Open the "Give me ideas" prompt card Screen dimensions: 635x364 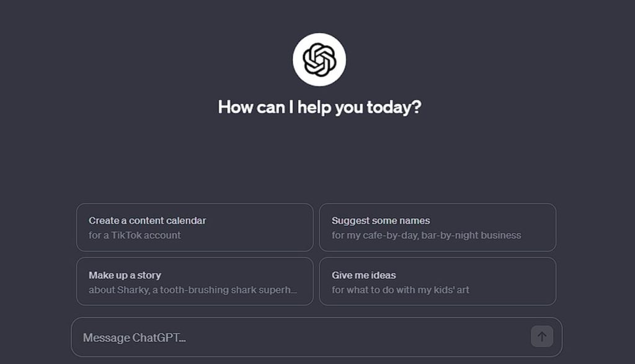click(437, 282)
